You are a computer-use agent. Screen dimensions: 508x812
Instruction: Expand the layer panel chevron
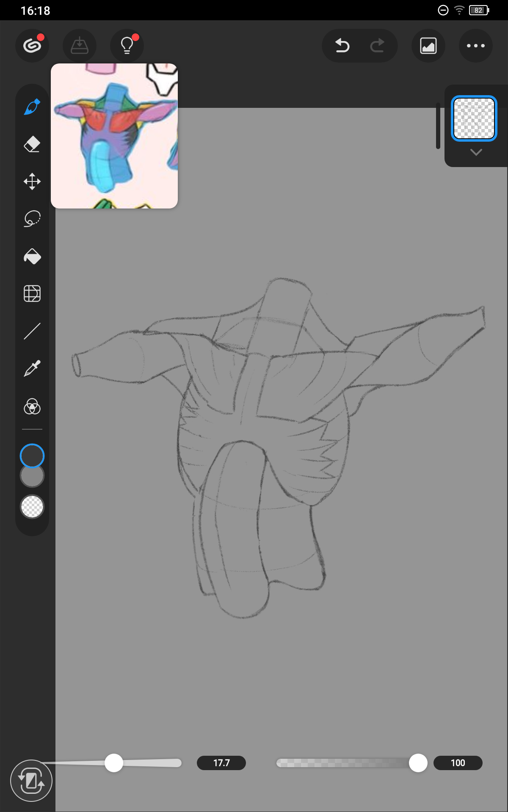[x=476, y=152]
